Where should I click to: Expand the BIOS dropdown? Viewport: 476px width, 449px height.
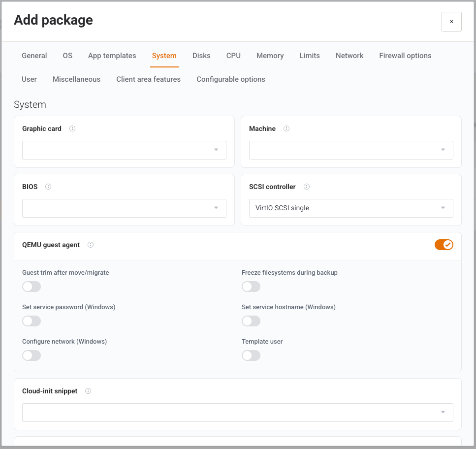click(x=124, y=208)
